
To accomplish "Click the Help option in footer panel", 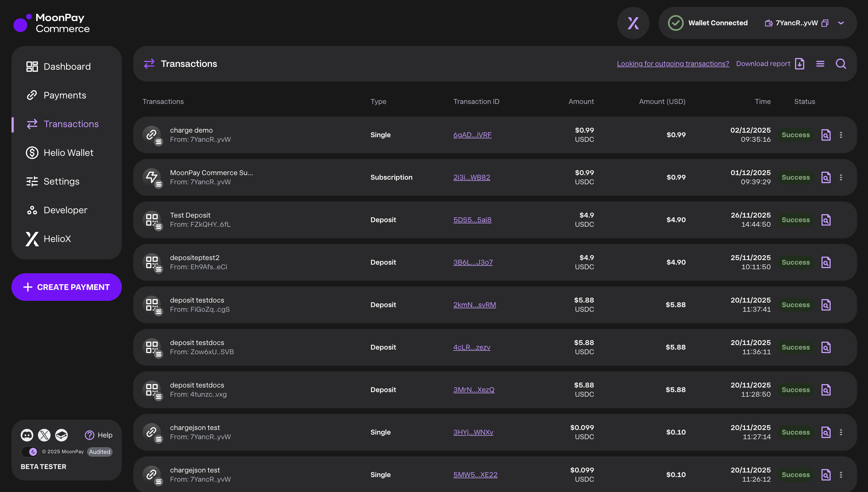I will point(99,435).
